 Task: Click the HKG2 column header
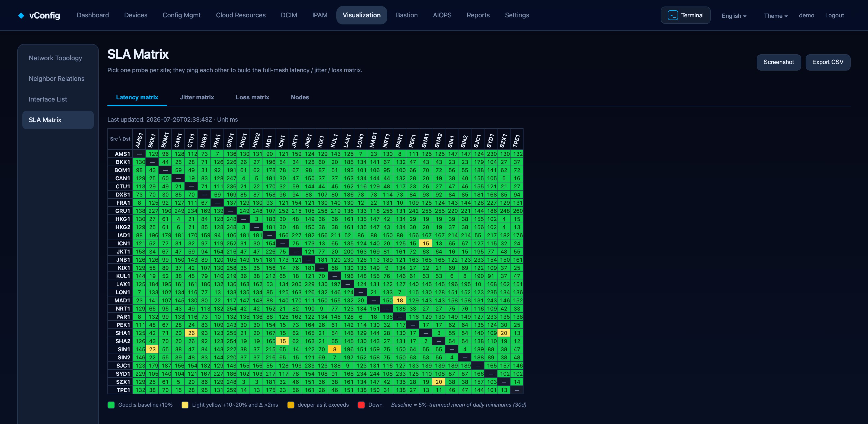coord(256,139)
